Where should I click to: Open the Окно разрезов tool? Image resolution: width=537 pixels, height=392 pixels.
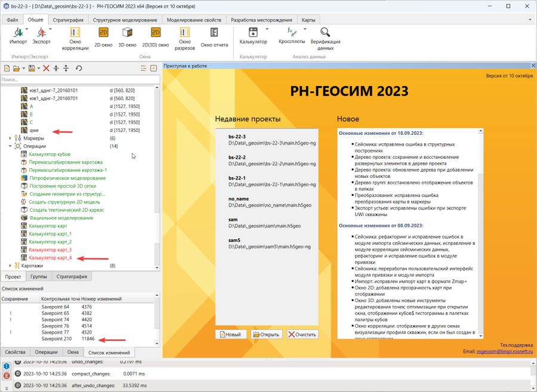click(184, 36)
